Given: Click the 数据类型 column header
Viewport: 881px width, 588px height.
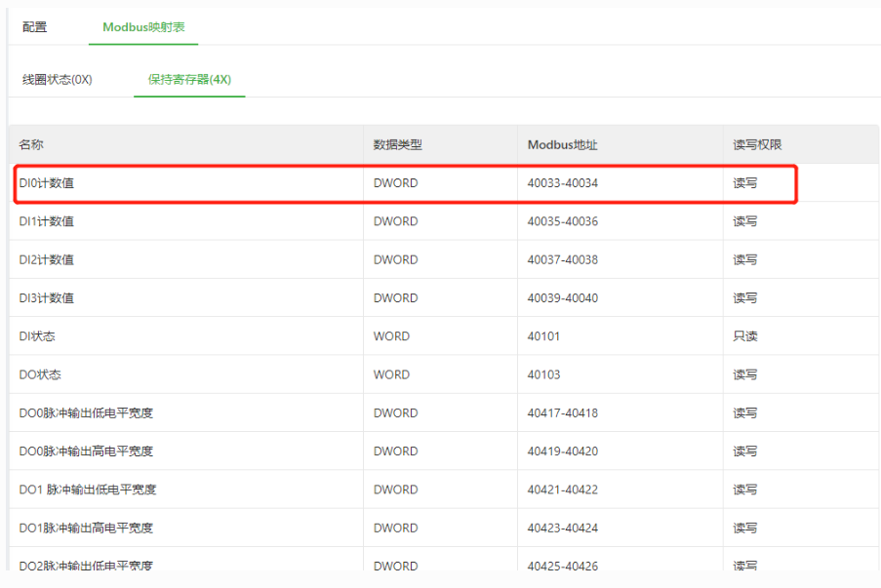Looking at the screenshot, I should click(x=398, y=145).
